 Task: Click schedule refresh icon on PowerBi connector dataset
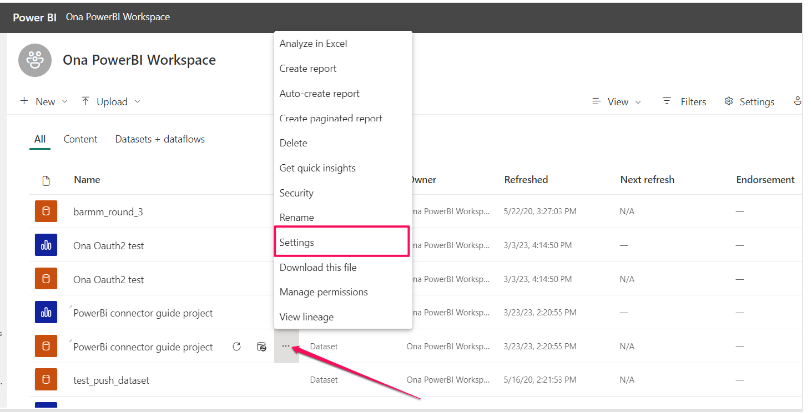[x=262, y=346]
